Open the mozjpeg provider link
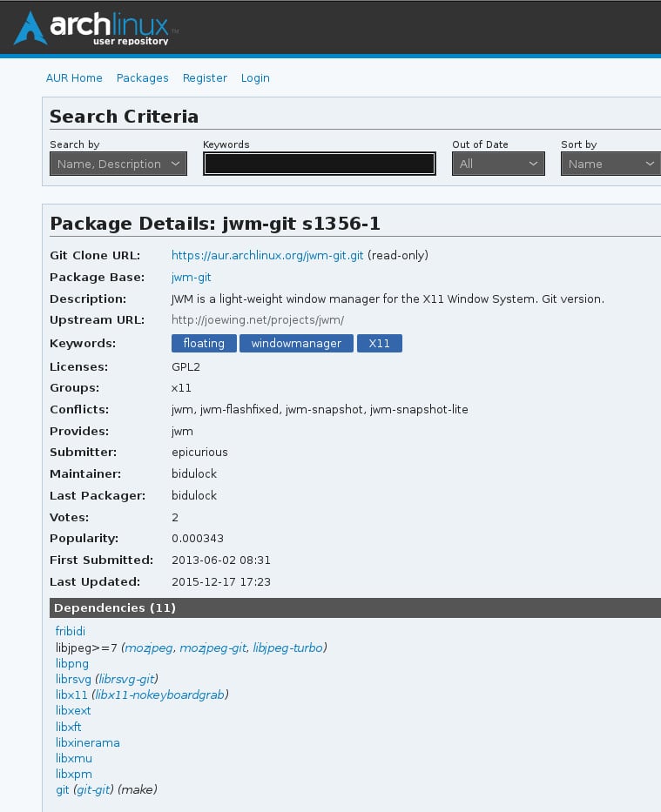This screenshot has height=812, width=661. click(x=149, y=648)
